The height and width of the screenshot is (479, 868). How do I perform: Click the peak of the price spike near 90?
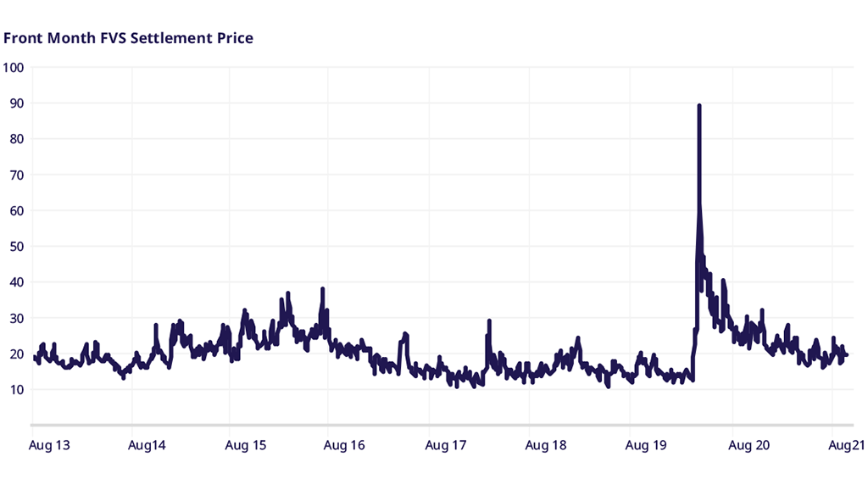click(698, 106)
